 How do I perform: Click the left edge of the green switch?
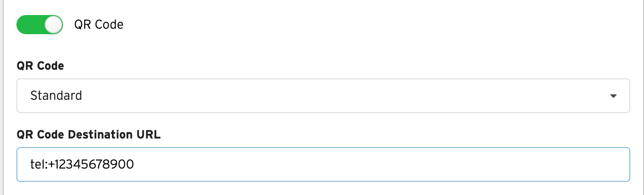tap(21, 25)
